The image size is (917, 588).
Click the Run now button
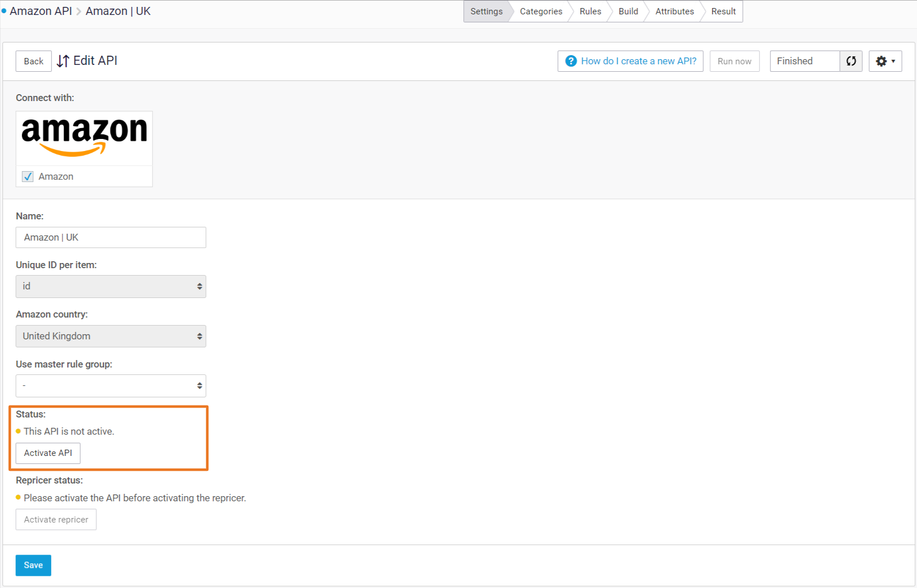point(734,61)
